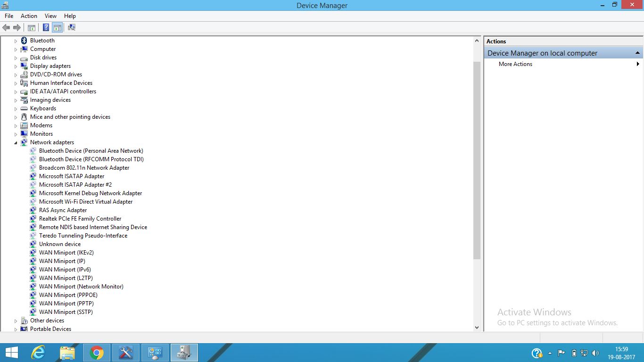
Task: Click the Imaging devices category icon
Action: click(x=24, y=100)
